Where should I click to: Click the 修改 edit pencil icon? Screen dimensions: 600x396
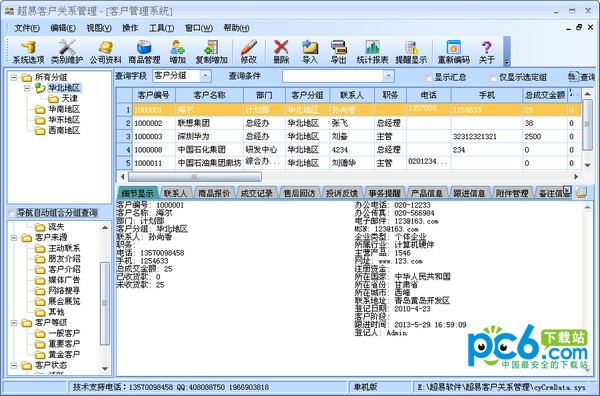pos(248,52)
